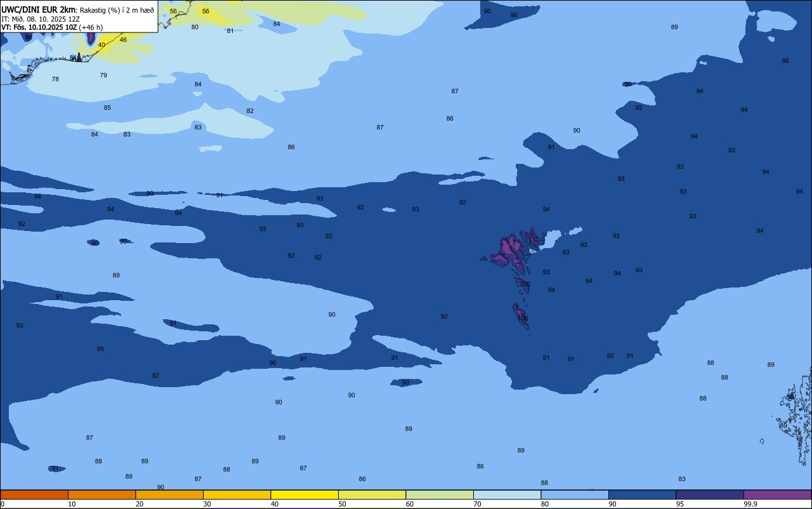Viewport: 812px width, 509px height.
Task: Click the legend tick label '99.9'
Action: (x=750, y=504)
